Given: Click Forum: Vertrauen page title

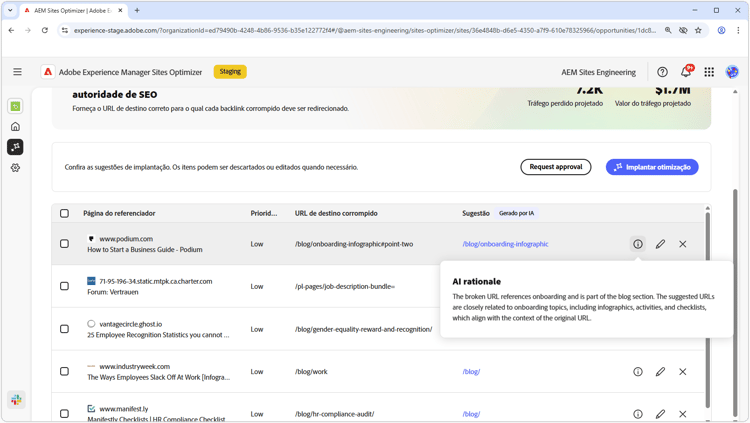Looking at the screenshot, I should coord(112,292).
